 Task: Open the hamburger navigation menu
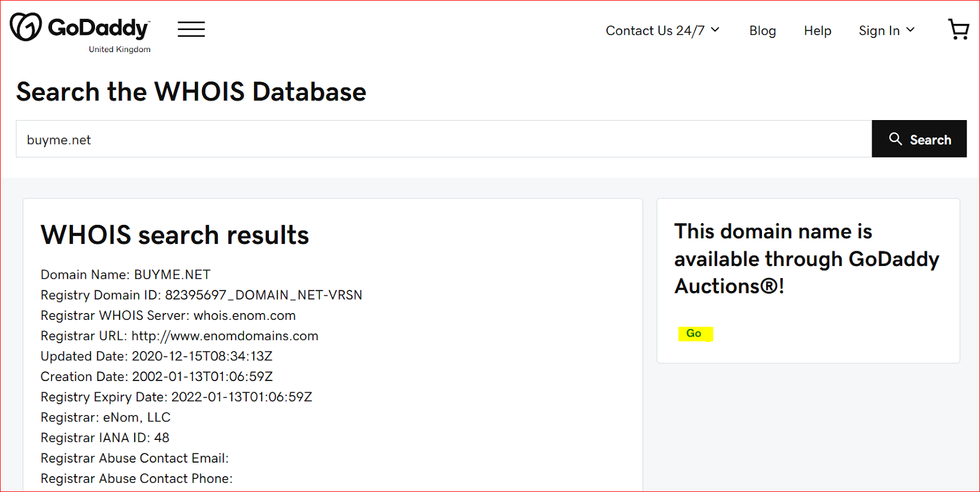191,29
